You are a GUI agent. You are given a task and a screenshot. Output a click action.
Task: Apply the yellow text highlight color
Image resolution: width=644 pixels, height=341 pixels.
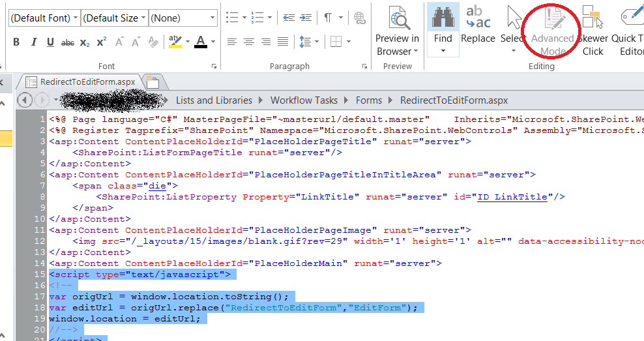(175, 42)
